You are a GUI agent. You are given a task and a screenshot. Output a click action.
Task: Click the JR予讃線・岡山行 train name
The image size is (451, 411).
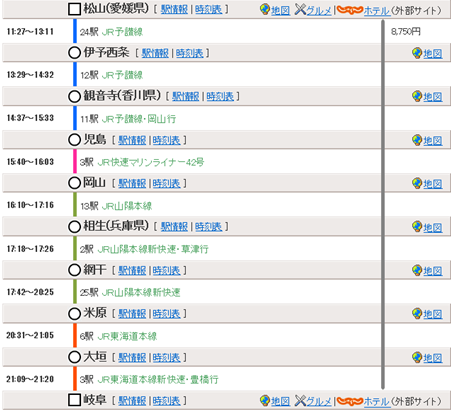tap(139, 119)
